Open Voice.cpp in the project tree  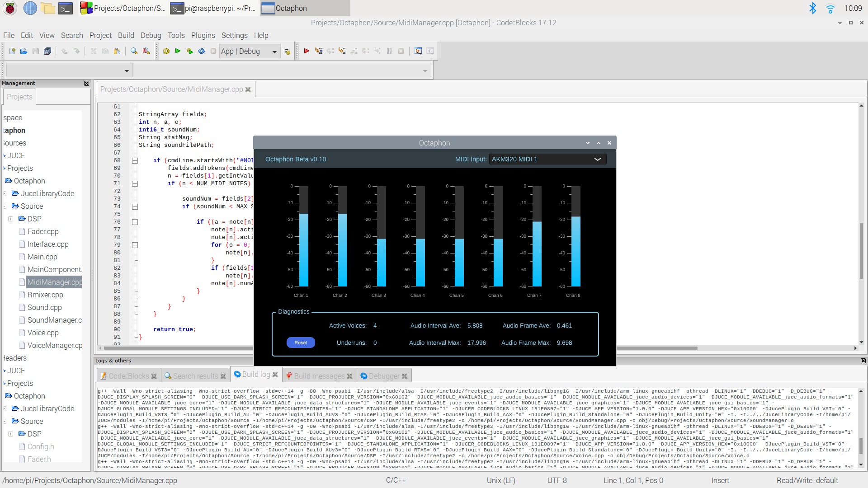tap(43, 333)
